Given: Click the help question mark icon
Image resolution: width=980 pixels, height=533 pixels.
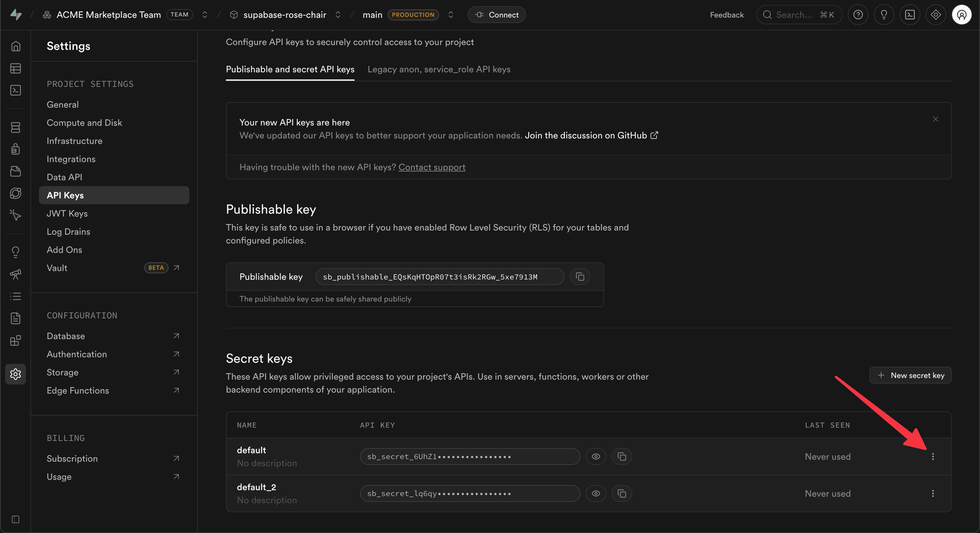Looking at the screenshot, I should [x=858, y=15].
